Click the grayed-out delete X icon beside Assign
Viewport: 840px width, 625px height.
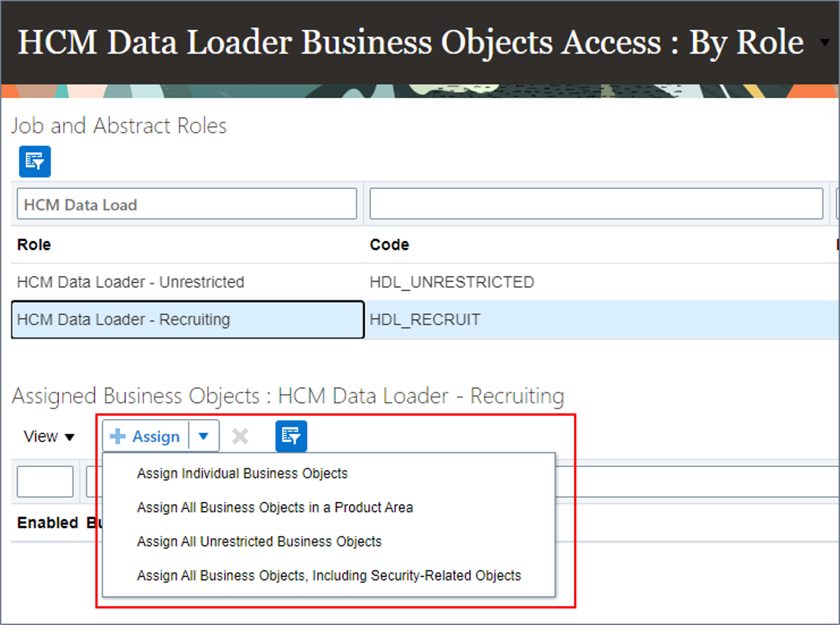tap(240, 436)
